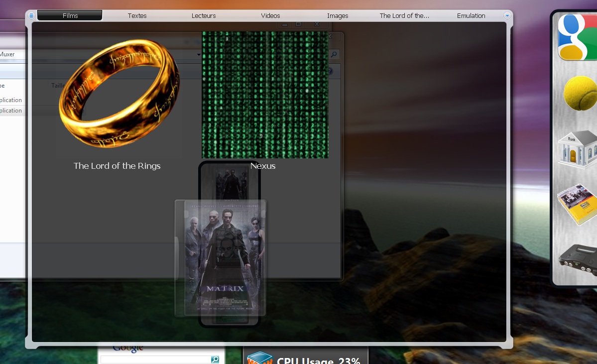597x364 pixels.
Task: Launch the Nintendo 64 console dock icon
Action: (579, 259)
